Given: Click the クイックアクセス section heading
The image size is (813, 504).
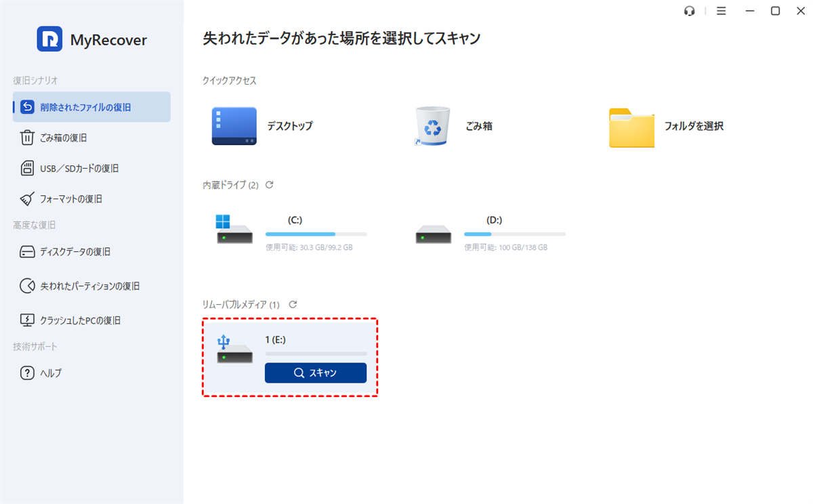Looking at the screenshot, I should [230, 81].
